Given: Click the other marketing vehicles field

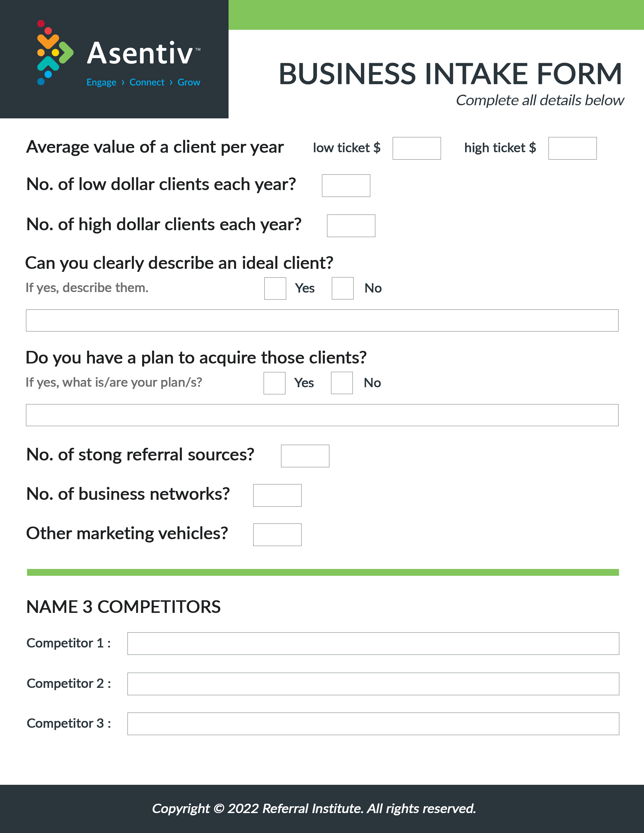Looking at the screenshot, I should (x=277, y=535).
